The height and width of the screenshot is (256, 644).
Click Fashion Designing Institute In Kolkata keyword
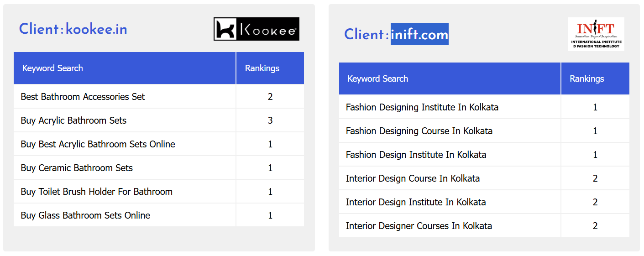pos(422,107)
